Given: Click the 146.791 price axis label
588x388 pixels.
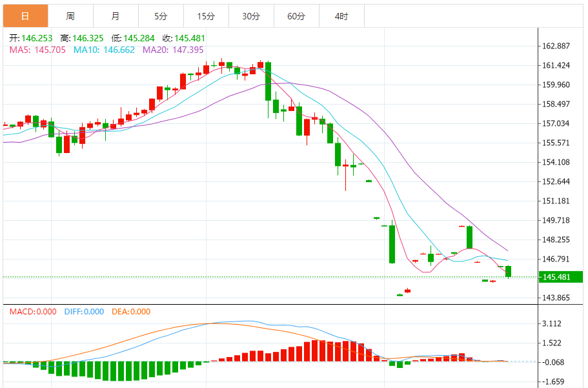Looking at the screenshot, I should pos(556,259).
